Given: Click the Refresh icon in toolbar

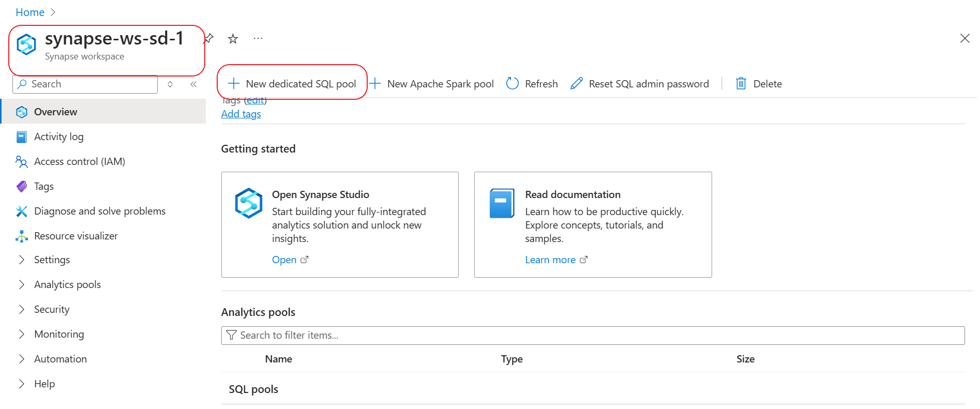Looking at the screenshot, I should tap(512, 84).
